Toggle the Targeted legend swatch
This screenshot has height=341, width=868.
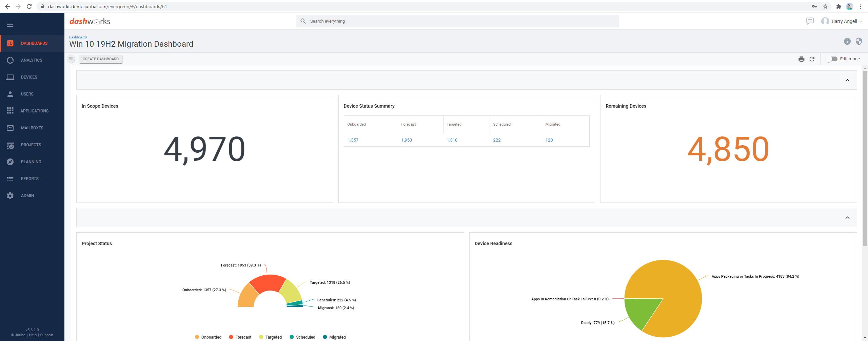point(261,337)
